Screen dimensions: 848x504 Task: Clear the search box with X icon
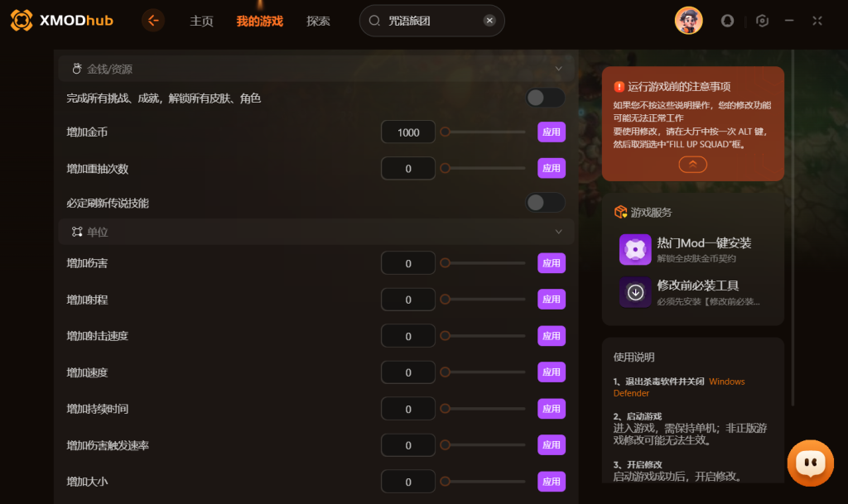[489, 21]
